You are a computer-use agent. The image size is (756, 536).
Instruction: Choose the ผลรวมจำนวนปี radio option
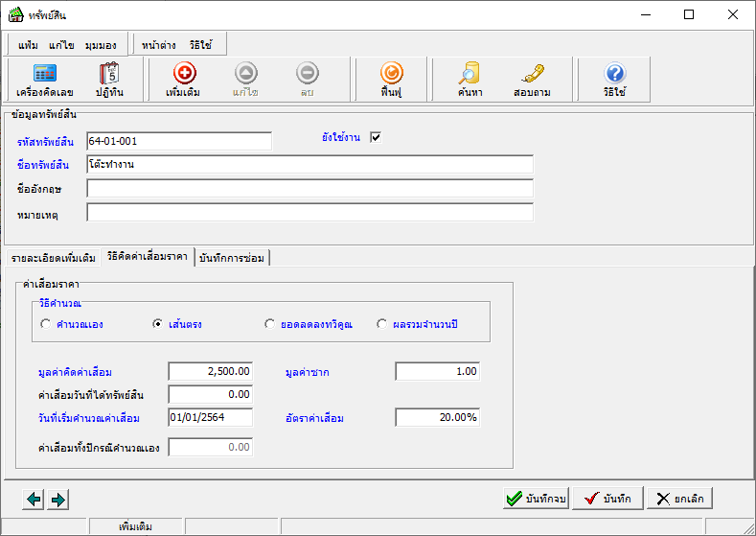tap(382, 324)
